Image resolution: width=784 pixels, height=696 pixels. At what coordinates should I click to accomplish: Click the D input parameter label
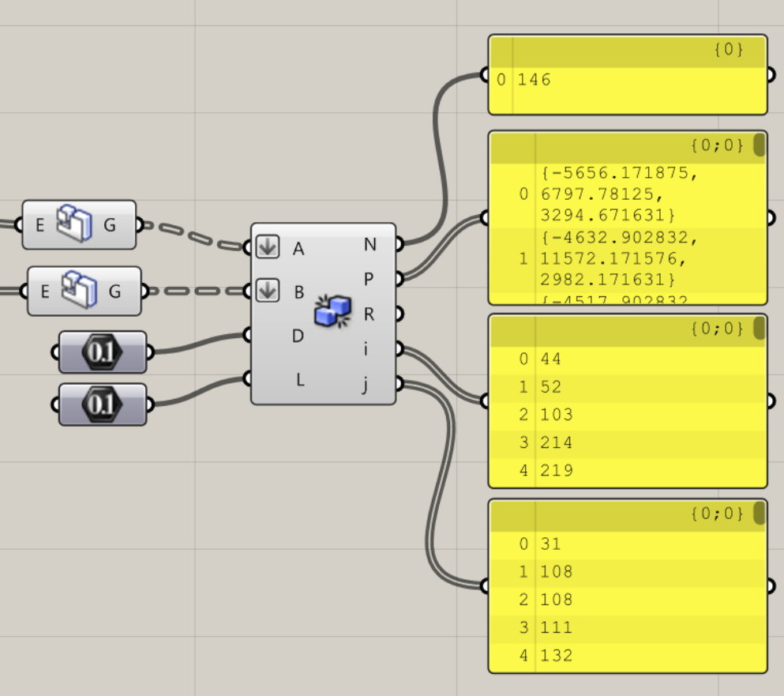pyautogui.click(x=298, y=336)
